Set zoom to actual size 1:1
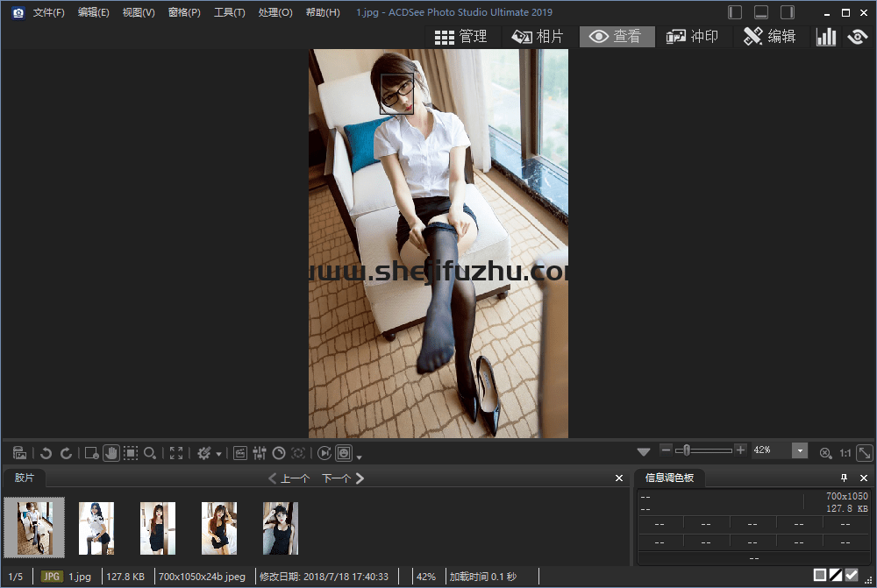The height and width of the screenshot is (588, 877). coord(845,453)
